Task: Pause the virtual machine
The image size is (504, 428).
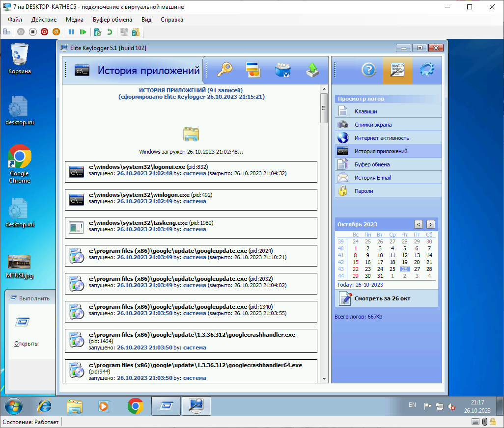Action: click(x=71, y=32)
